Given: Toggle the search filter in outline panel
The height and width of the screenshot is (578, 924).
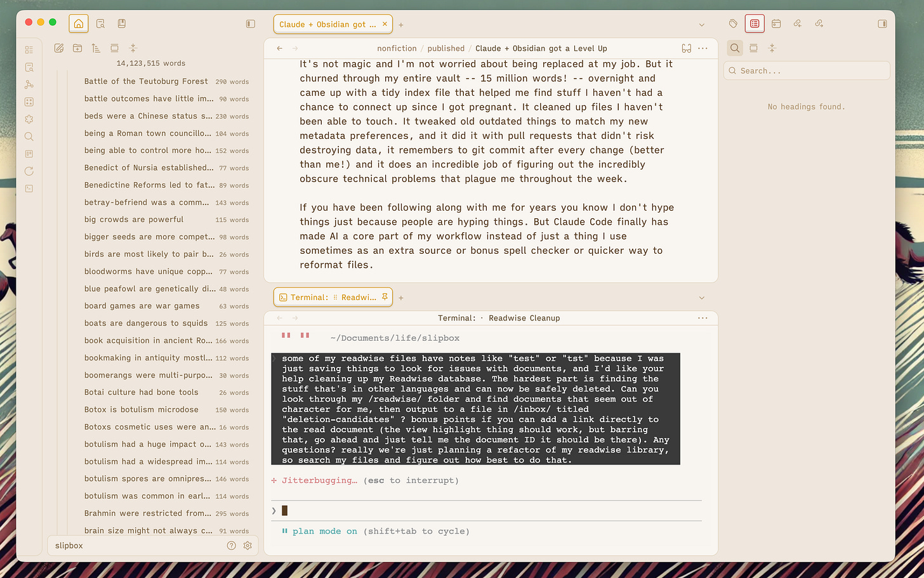Looking at the screenshot, I should point(735,48).
